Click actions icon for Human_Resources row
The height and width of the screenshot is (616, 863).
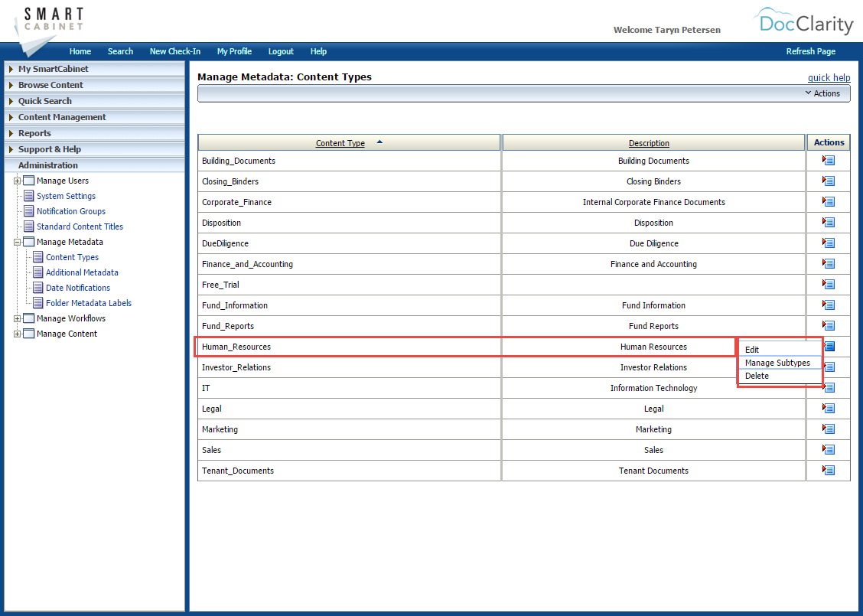(x=829, y=346)
